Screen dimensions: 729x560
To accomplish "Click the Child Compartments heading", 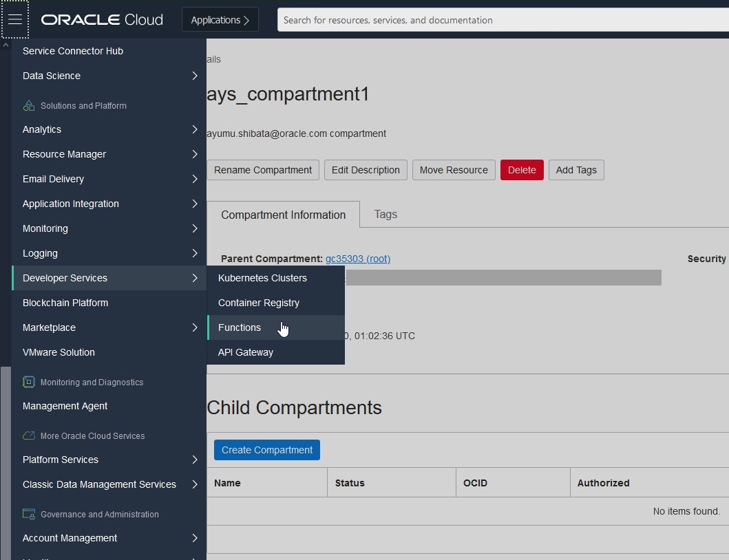I will click(x=295, y=407).
